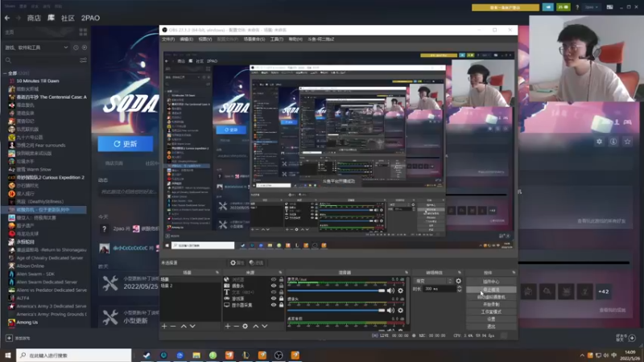The height and width of the screenshot is (362, 644).
Task: Favorite the game with star icon
Action: coord(627,142)
